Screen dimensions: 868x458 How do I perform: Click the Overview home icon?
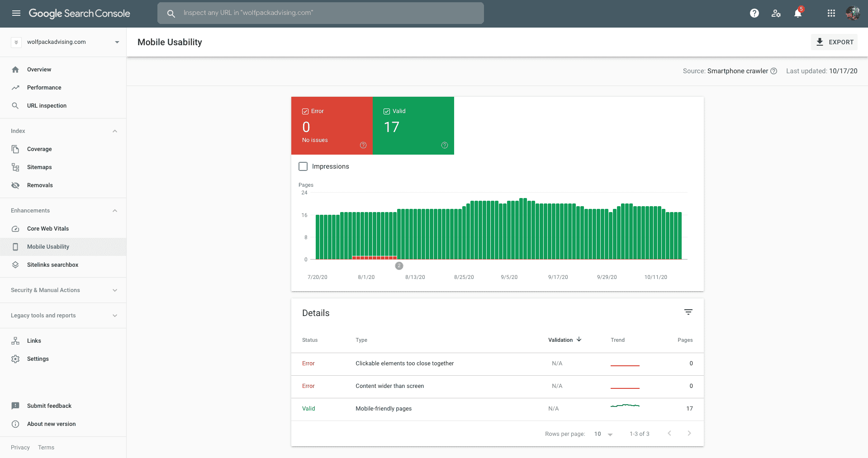(x=15, y=70)
